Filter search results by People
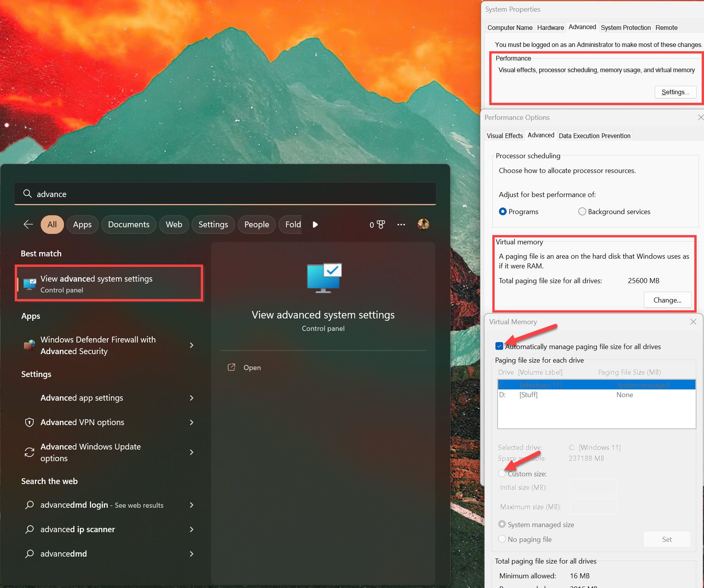The width and height of the screenshot is (704, 588). (x=257, y=225)
